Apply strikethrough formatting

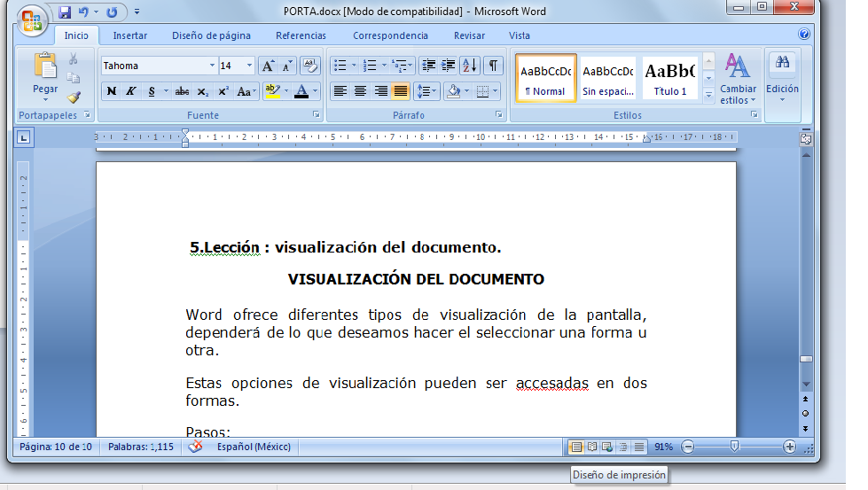182,91
